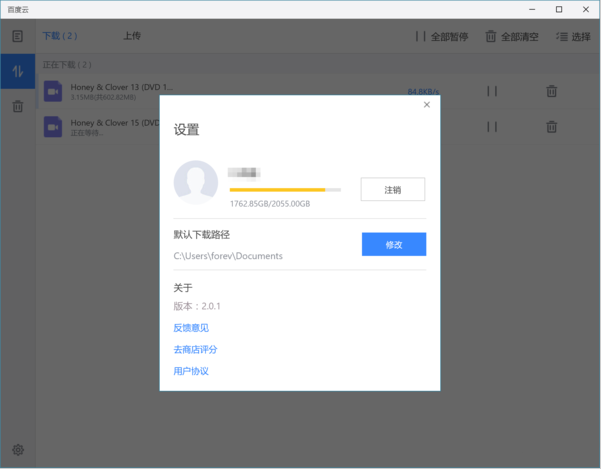Click the blue 修改 button

(x=394, y=244)
